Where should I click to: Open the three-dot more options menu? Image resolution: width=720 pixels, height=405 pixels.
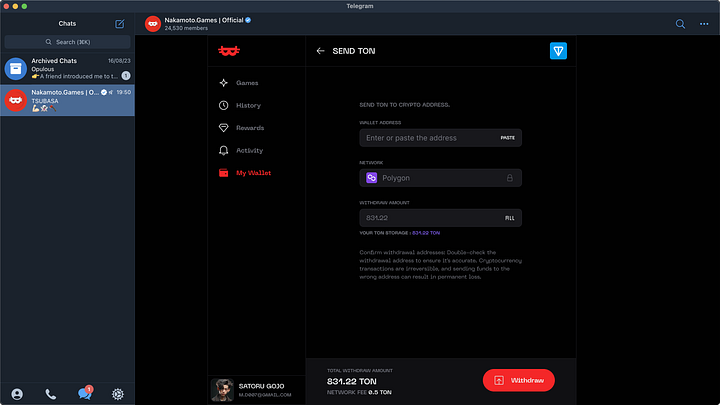704,24
